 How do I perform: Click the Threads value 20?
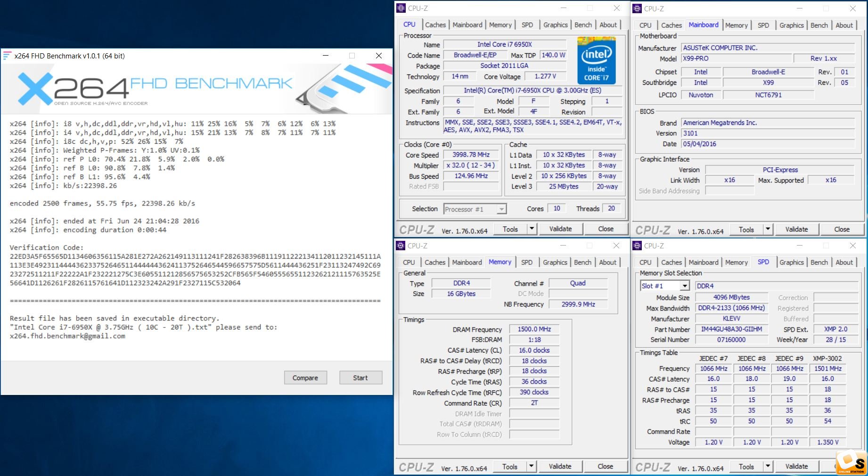[x=612, y=209]
